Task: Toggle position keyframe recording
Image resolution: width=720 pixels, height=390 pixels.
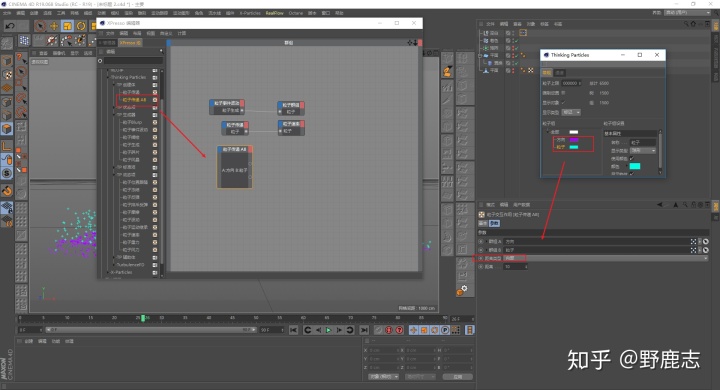Action: click(x=414, y=330)
